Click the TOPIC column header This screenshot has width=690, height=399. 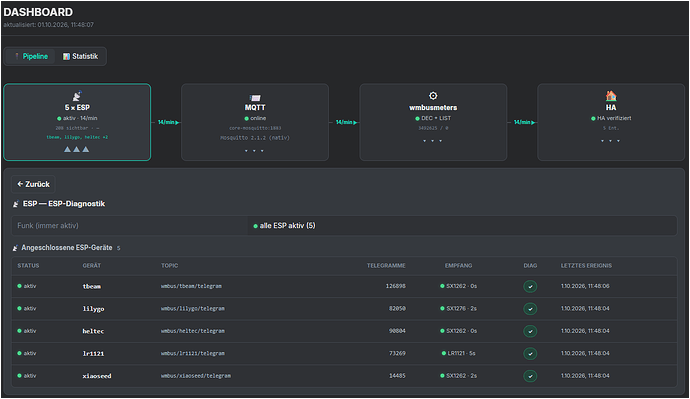(x=169, y=266)
